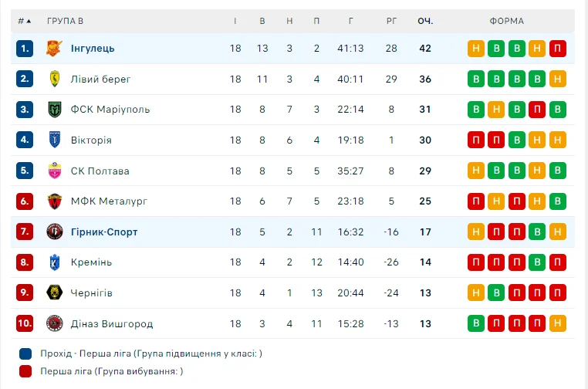Click the Інгулець team logo
This screenshot has width=588, height=389.
point(55,48)
